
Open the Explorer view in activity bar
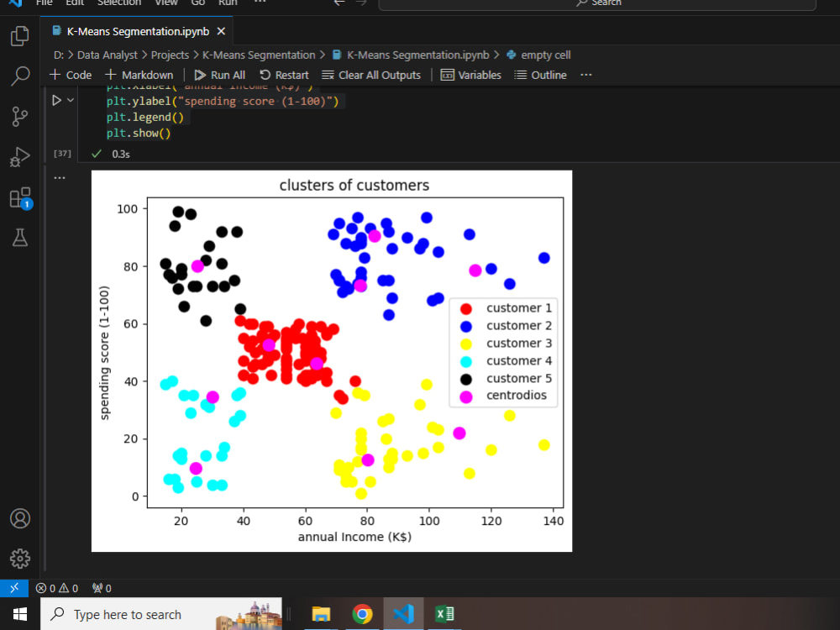click(x=20, y=36)
